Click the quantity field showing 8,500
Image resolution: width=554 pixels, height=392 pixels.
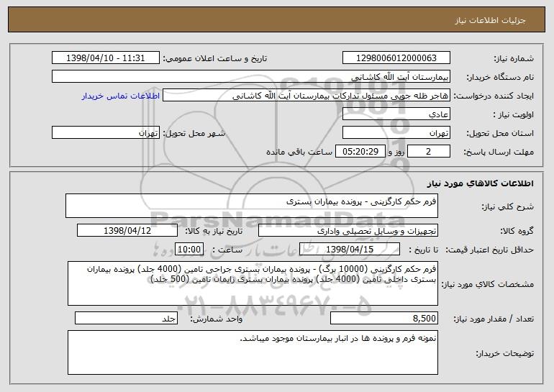pyautogui.click(x=384, y=318)
